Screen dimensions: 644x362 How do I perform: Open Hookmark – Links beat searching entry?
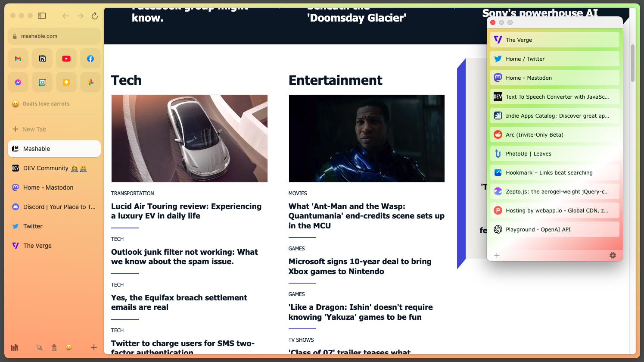click(555, 173)
